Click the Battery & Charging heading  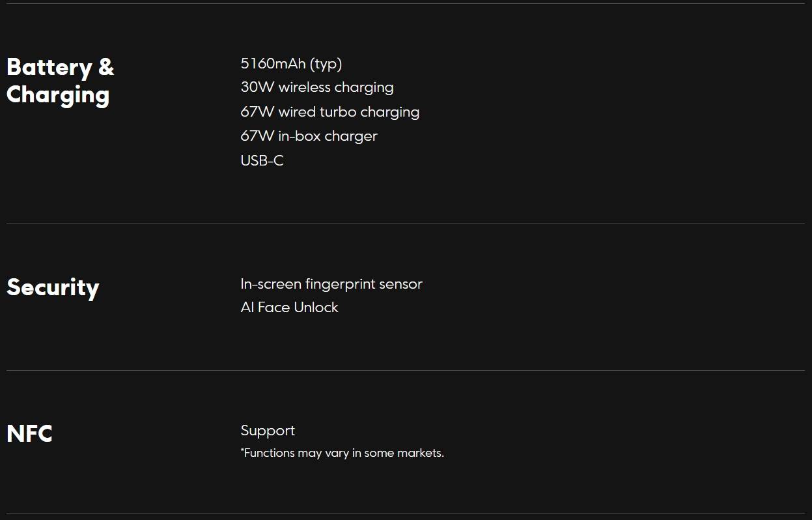pyautogui.click(x=60, y=81)
